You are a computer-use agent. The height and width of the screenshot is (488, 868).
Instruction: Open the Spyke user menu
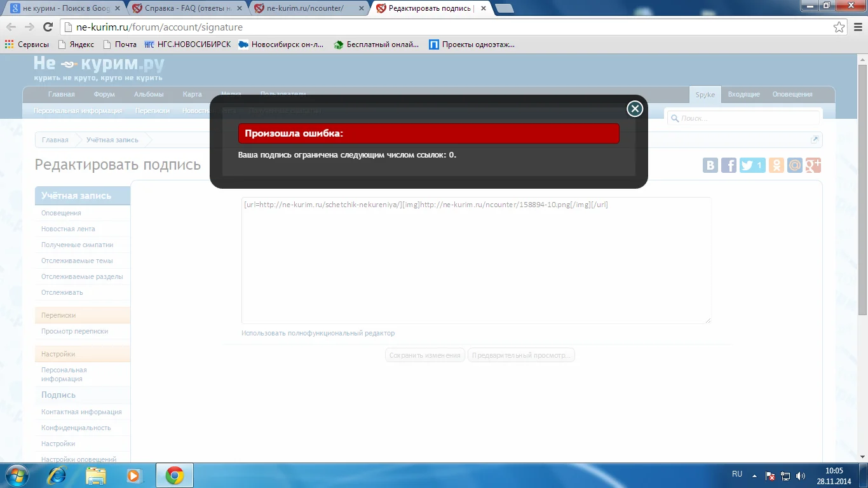click(x=705, y=95)
